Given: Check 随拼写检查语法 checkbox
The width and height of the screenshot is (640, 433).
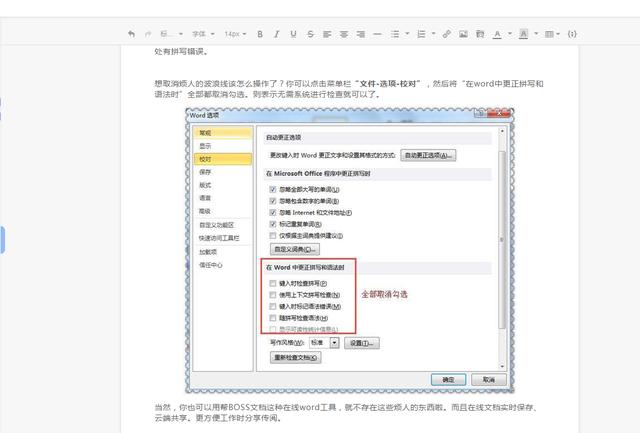Looking at the screenshot, I should click(273, 318).
